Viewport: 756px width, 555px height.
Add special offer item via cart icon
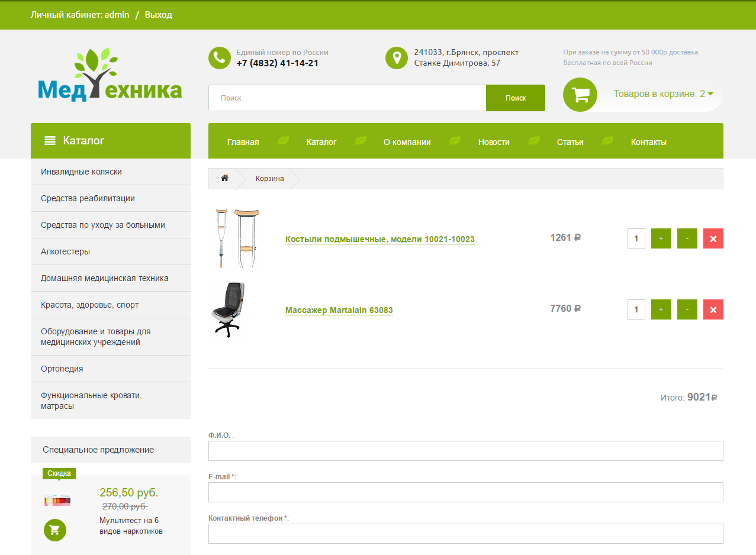point(55,530)
